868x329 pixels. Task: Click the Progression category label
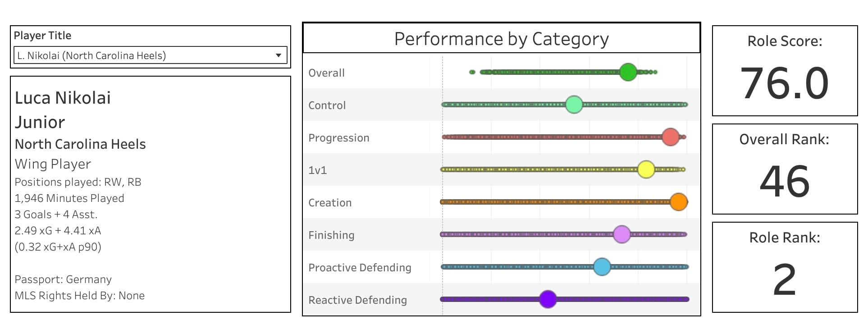coord(339,138)
